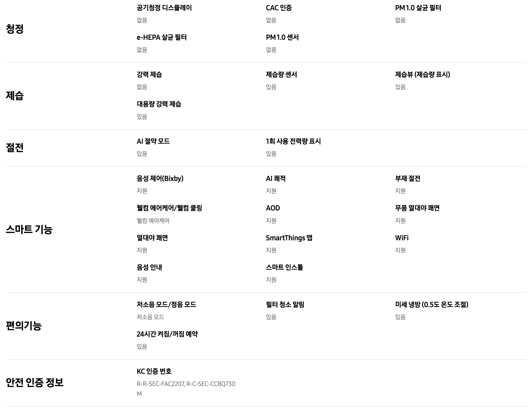
Task: Select the e-HEPA 살균 필터 label
Action: pos(162,37)
